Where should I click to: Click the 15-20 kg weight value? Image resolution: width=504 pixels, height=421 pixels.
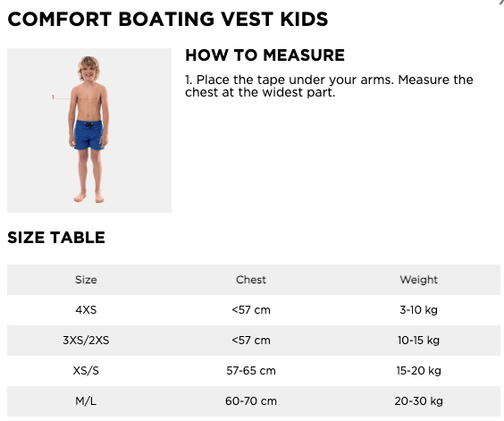click(418, 371)
